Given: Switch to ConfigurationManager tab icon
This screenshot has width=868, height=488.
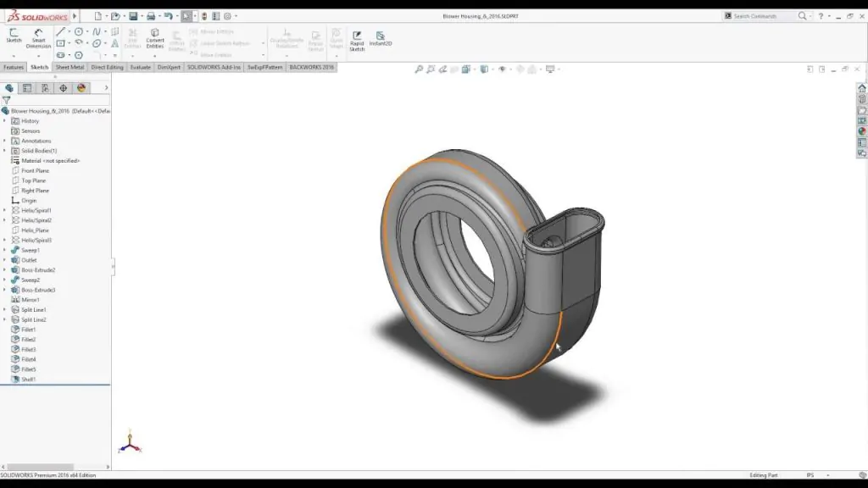Looking at the screenshot, I should [45, 88].
